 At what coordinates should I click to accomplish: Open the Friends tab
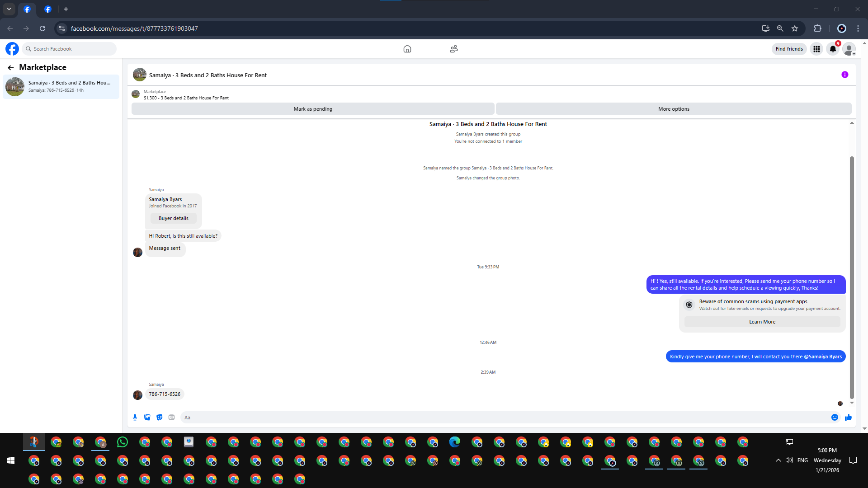454,49
